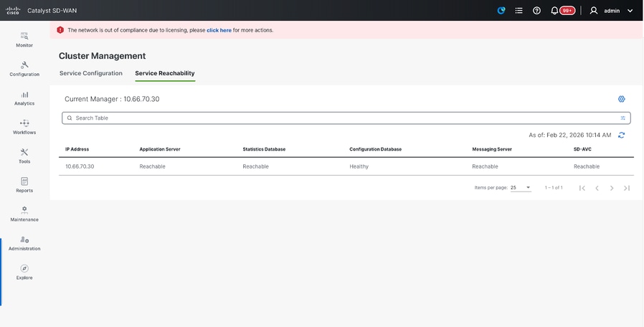
Task: Open the Monitor section in the sidebar
Action: point(24,39)
